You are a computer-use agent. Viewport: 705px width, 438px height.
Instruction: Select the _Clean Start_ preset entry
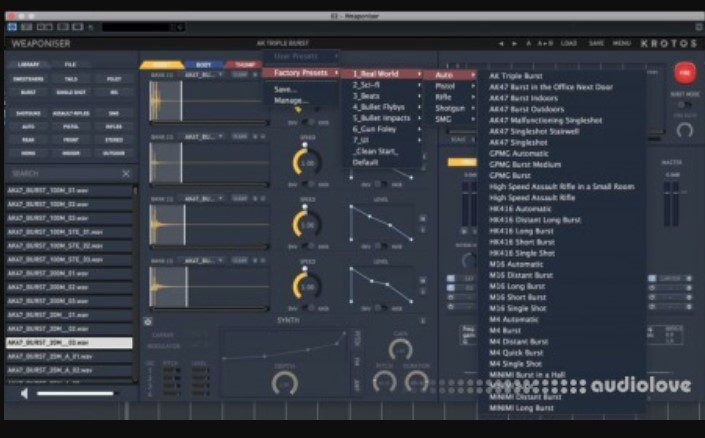(x=376, y=152)
